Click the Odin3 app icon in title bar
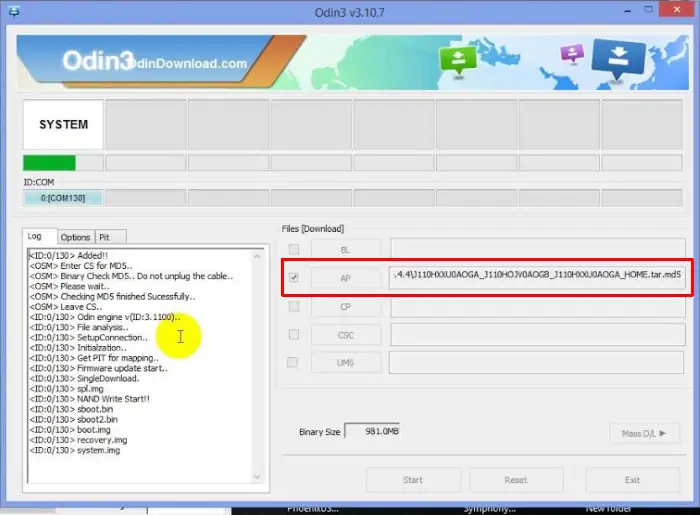 [x=14, y=11]
